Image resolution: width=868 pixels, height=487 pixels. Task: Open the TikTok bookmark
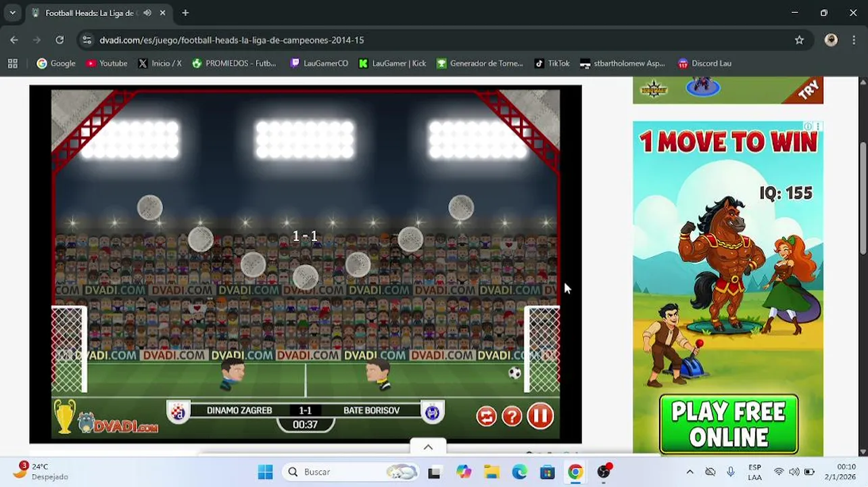(x=552, y=64)
